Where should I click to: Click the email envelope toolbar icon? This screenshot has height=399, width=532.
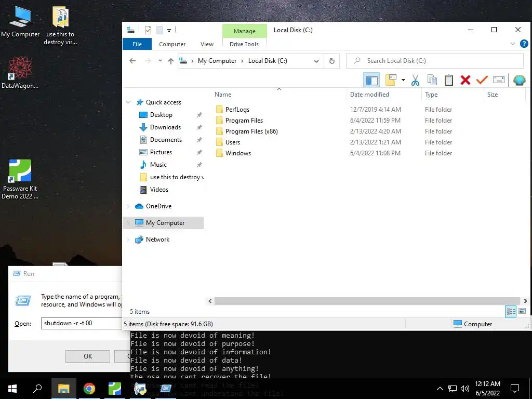pyautogui.click(x=498, y=80)
